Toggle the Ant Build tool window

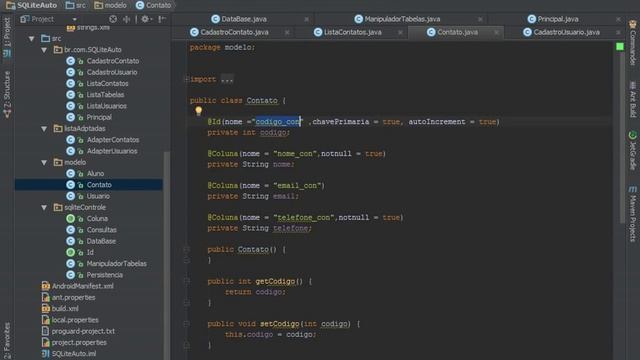click(x=632, y=99)
